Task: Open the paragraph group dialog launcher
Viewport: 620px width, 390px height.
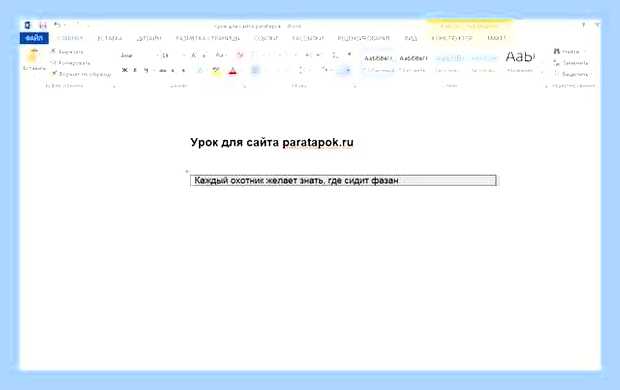Action: click(355, 86)
